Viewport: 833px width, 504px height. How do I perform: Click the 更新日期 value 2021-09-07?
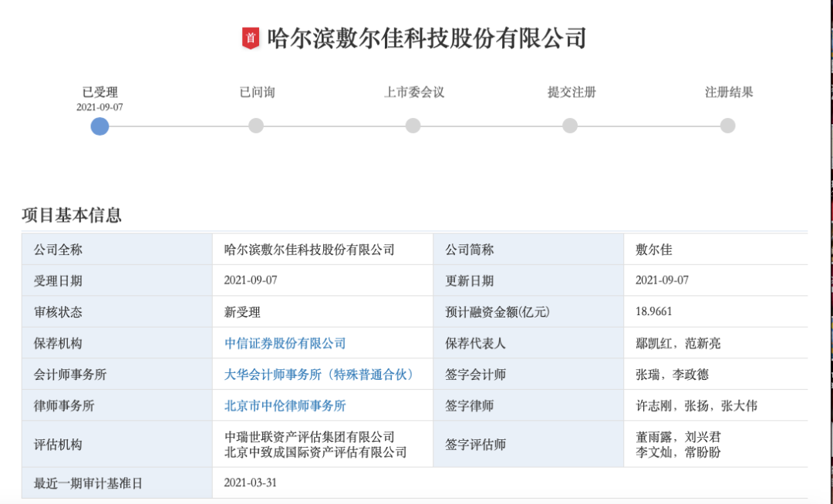(662, 280)
